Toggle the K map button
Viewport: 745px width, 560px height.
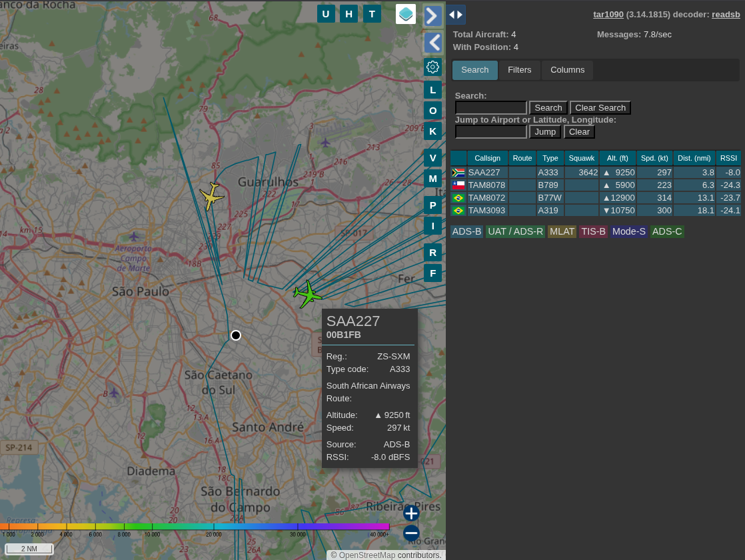point(432,131)
